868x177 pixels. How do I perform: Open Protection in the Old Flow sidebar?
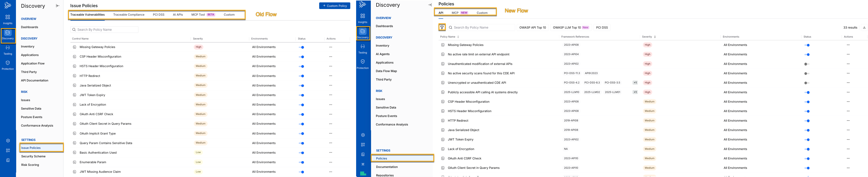pyautogui.click(x=8, y=65)
